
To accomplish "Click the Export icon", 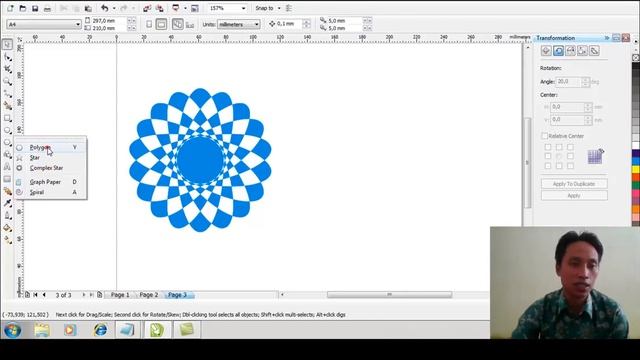I will pos(160,8).
